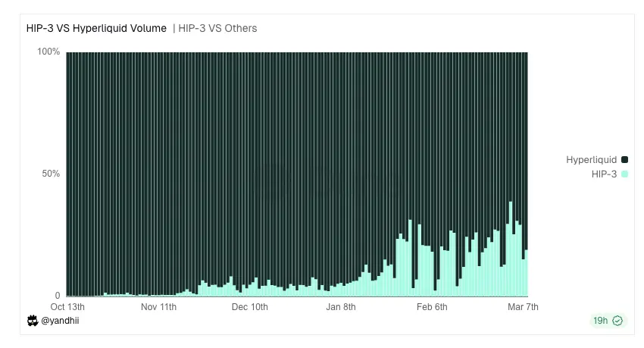Screen dimensions: 644x348
Task: Click the 50% y-axis label
Action: 51,174
